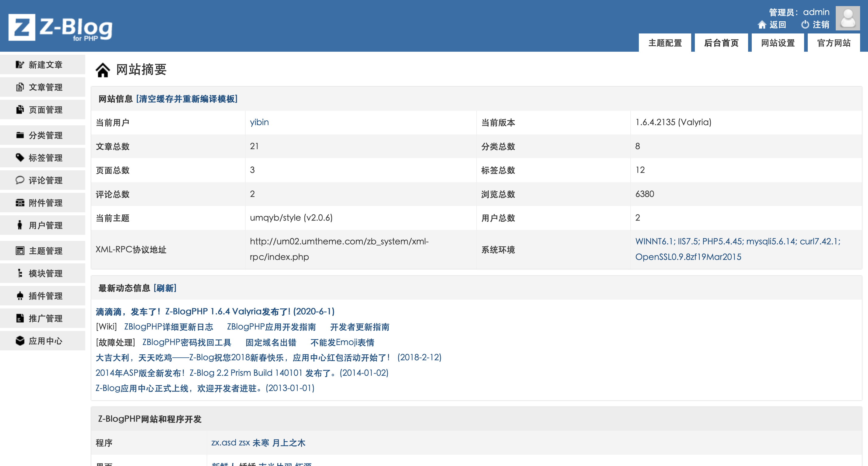Image resolution: width=868 pixels, height=466 pixels.
Task: Click the 插件管理 plug icon
Action: (20, 296)
